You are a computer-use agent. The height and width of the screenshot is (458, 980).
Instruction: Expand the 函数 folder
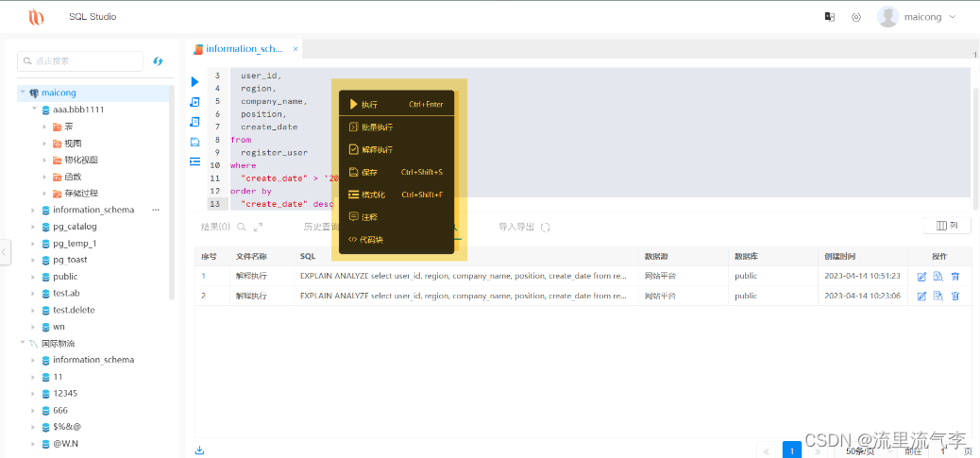pyautogui.click(x=44, y=177)
